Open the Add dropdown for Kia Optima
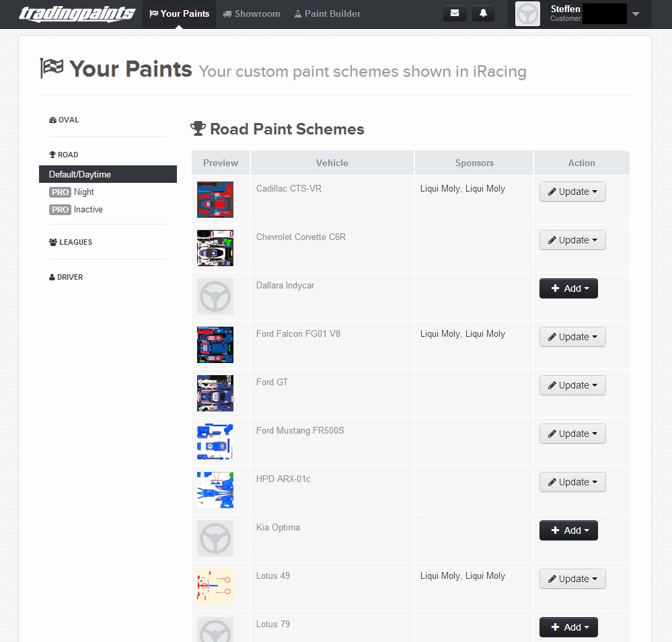Viewport: 672px width, 642px height. point(568,530)
